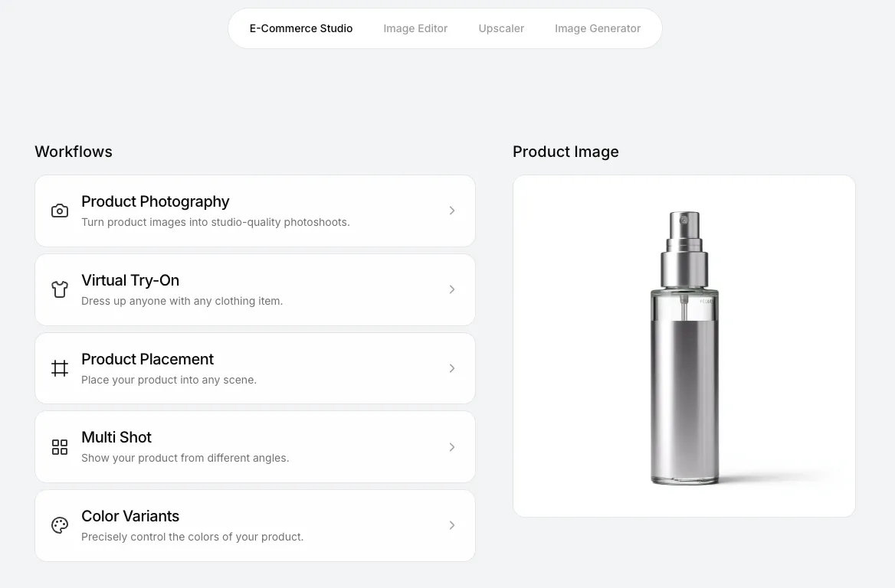Switch to the Image Editor tab
This screenshot has width=895, height=588.
[x=415, y=28]
